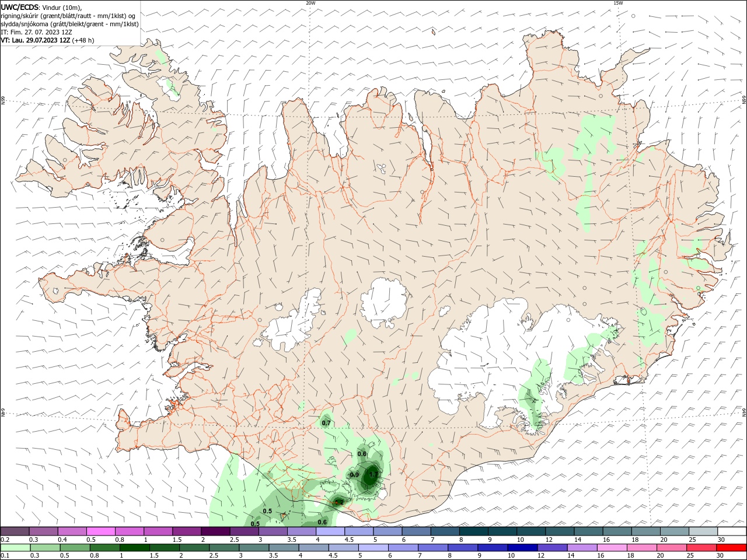The image size is (747, 560).
Task: Select the bright red 30 swatch in lower legend
Action: click(x=732, y=548)
